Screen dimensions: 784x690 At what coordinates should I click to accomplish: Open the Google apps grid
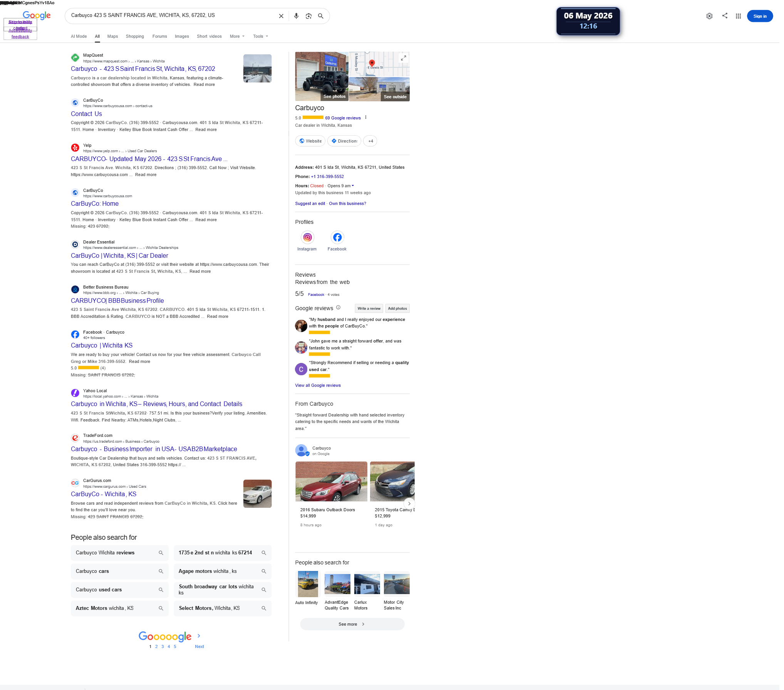pyautogui.click(x=738, y=16)
